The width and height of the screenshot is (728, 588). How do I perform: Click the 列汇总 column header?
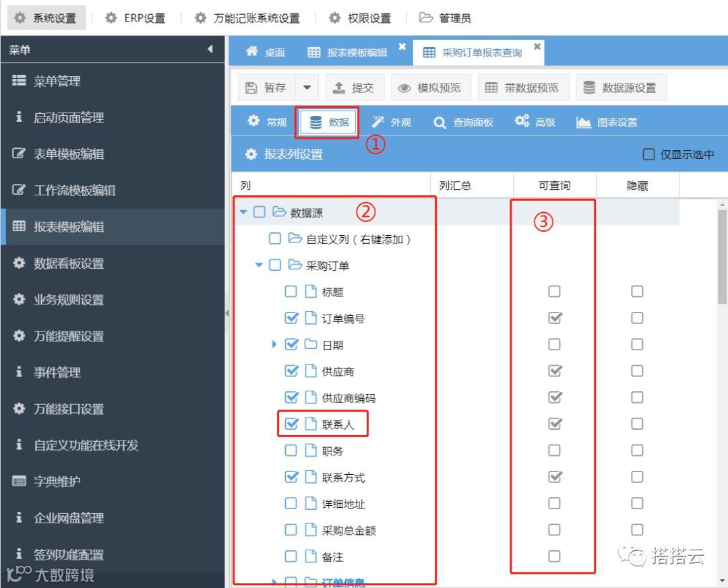click(x=472, y=186)
